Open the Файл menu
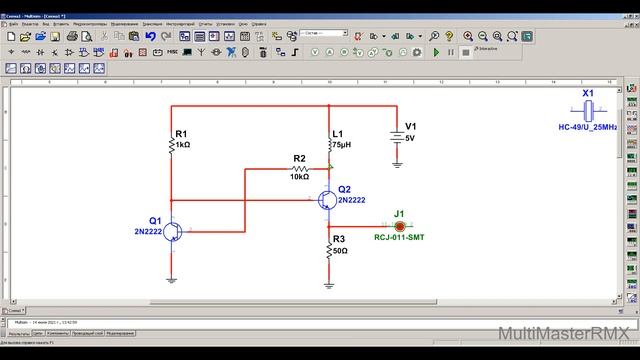640x360 pixels. click(x=13, y=24)
